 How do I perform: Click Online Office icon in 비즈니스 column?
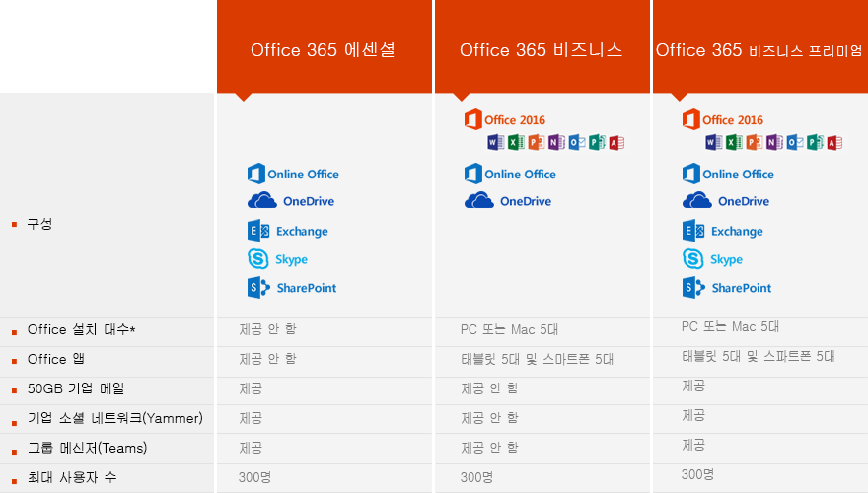pos(473,174)
